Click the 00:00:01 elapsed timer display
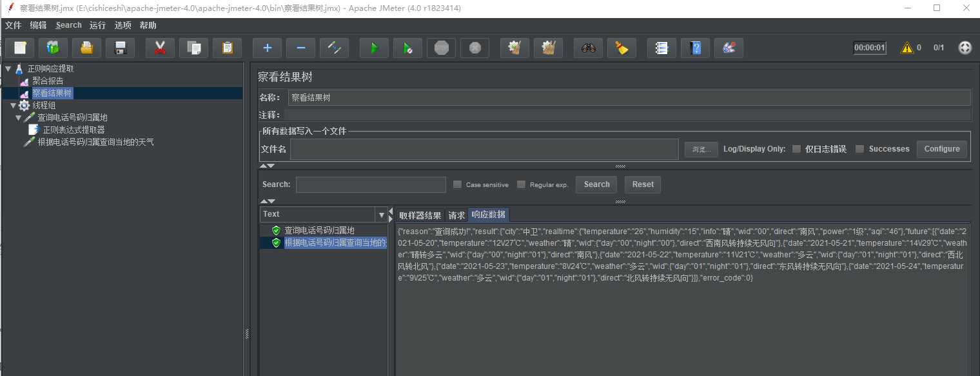The width and height of the screenshot is (980, 376). [x=870, y=48]
